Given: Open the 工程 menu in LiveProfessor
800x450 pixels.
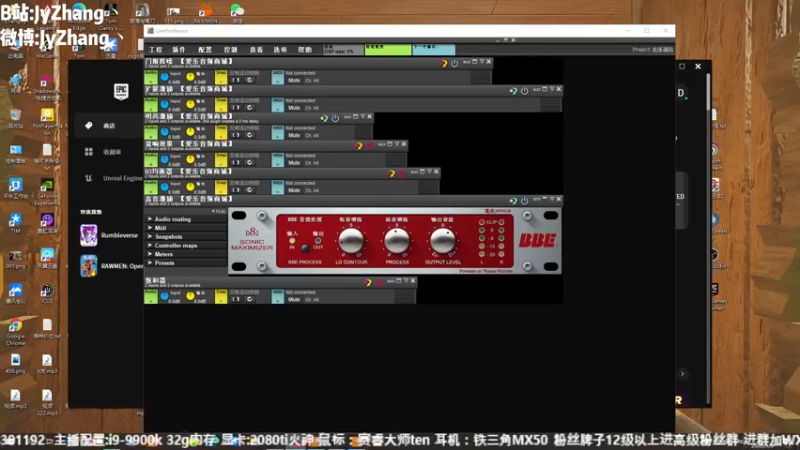Looking at the screenshot, I should (x=156, y=49).
